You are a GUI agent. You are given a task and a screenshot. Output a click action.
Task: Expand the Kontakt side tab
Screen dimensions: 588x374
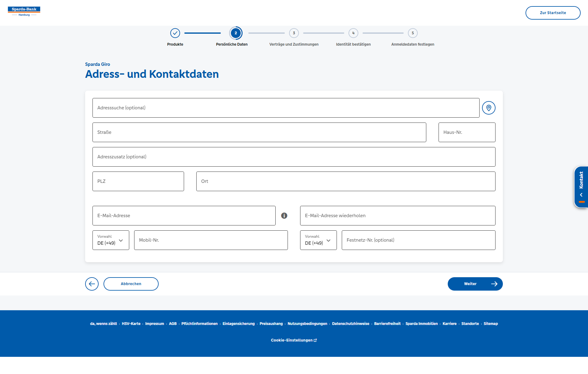(x=581, y=187)
